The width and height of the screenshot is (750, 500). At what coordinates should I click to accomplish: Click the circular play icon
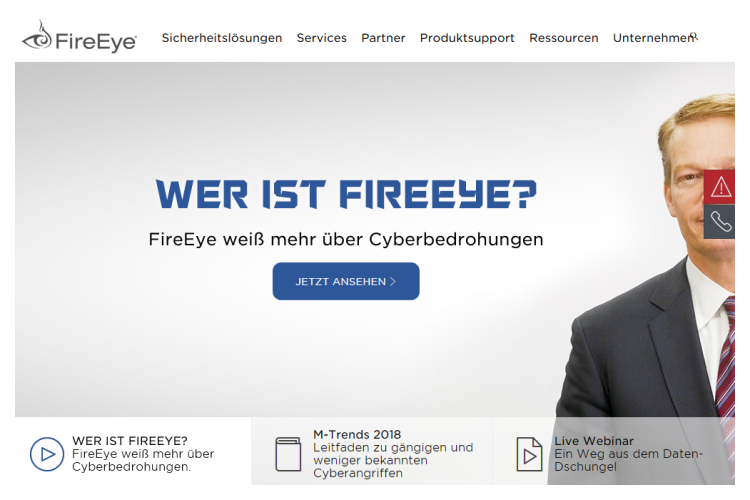[47, 454]
